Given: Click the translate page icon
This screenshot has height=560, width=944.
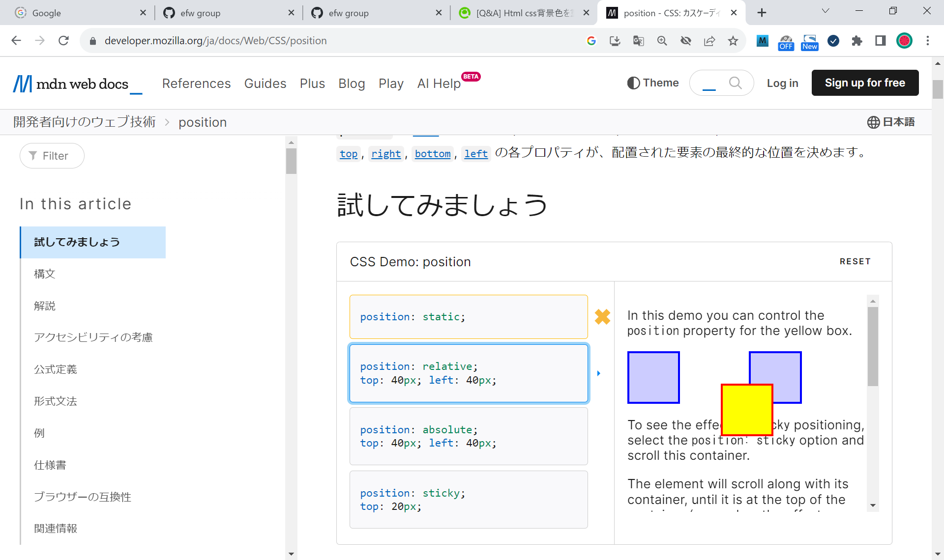Looking at the screenshot, I should click(638, 41).
